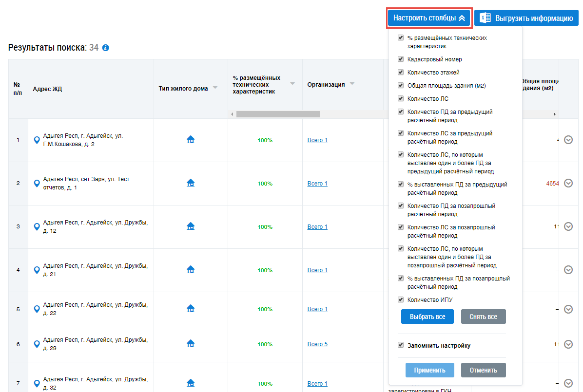Click house type icon in row 2

click(x=191, y=183)
